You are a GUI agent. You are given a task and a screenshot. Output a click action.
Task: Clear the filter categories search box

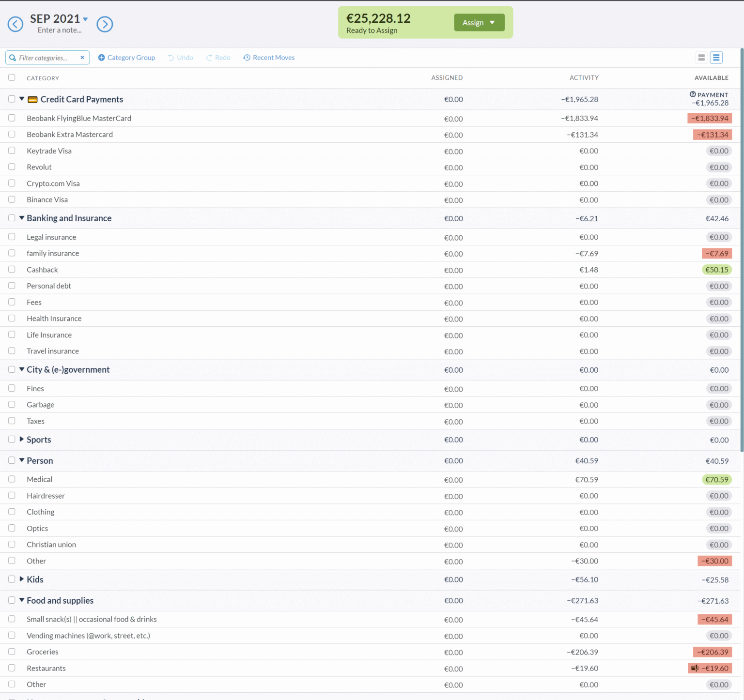tap(82, 58)
